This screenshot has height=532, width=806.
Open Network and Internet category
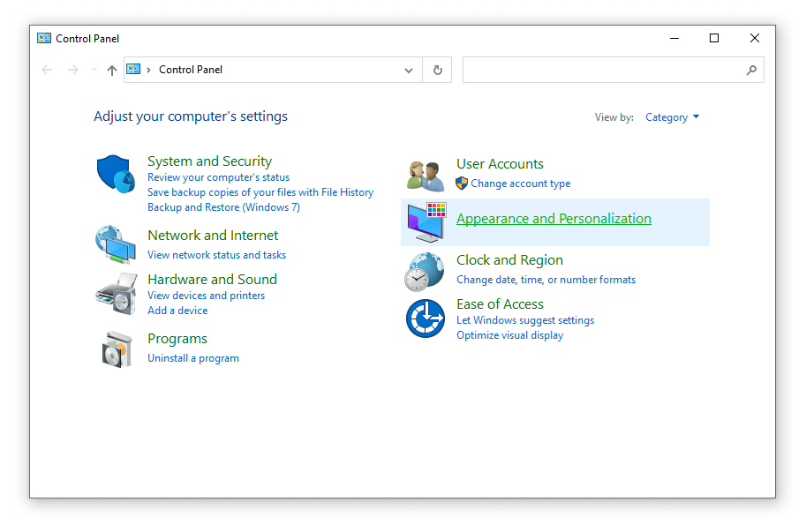point(213,236)
